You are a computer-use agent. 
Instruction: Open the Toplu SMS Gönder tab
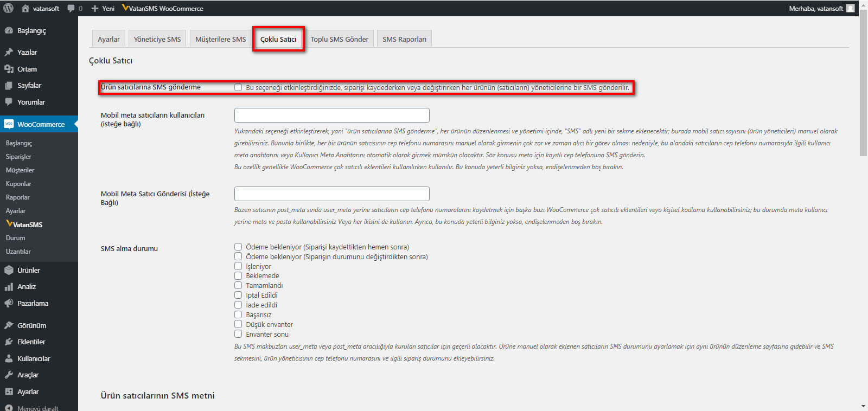coord(339,39)
